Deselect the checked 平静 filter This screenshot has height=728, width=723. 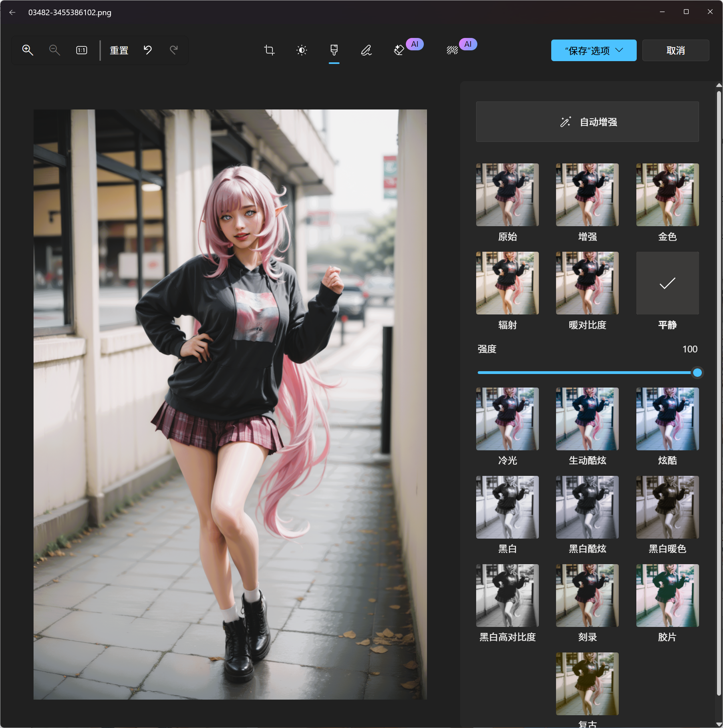(667, 283)
